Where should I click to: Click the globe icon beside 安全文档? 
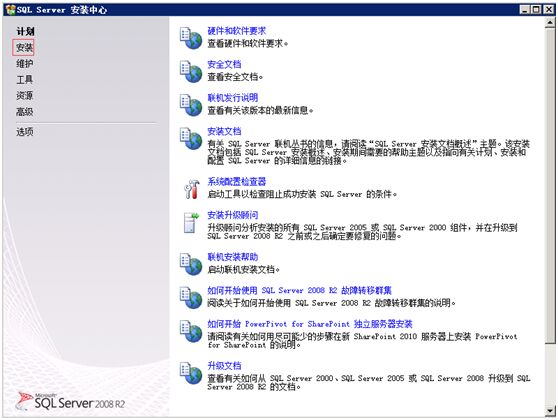click(191, 72)
